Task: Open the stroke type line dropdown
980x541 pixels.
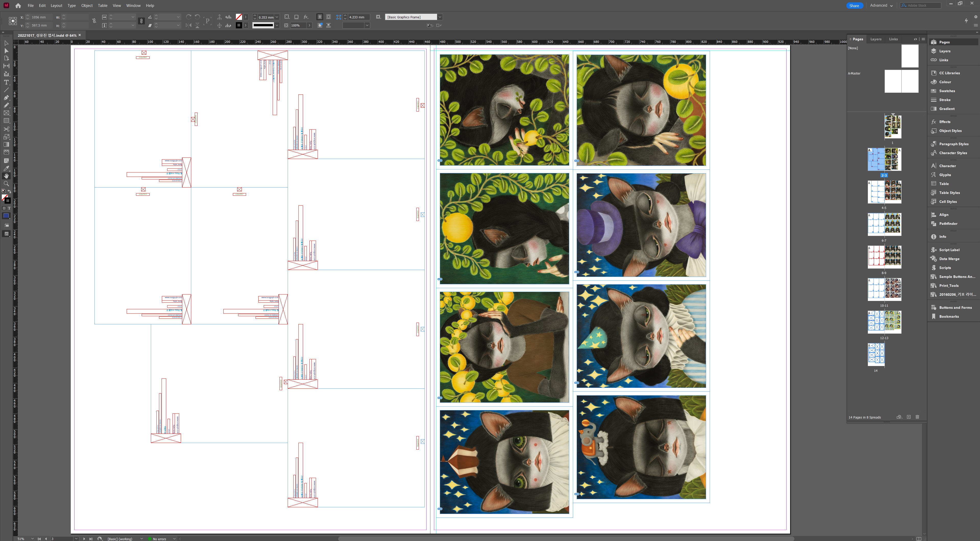Action: [277, 25]
